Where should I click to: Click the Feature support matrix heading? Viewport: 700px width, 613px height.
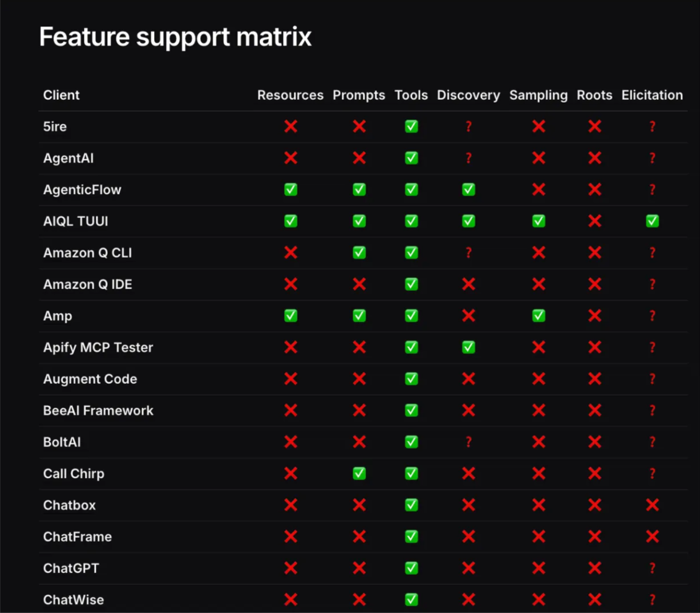click(x=175, y=37)
